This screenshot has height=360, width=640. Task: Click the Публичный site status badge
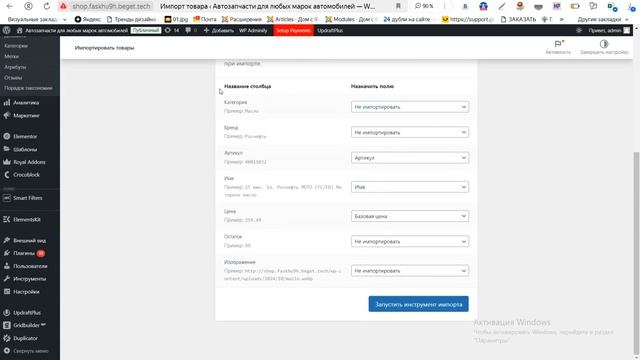146,30
